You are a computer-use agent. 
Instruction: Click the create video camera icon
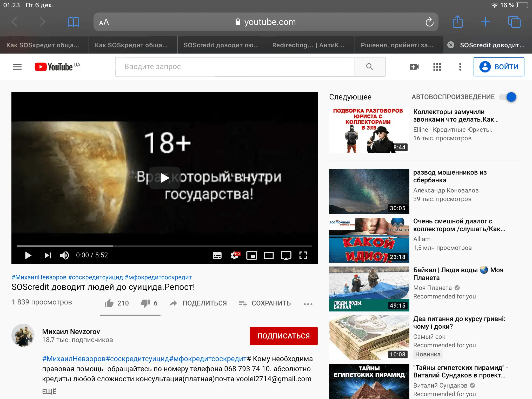pyautogui.click(x=414, y=67)
